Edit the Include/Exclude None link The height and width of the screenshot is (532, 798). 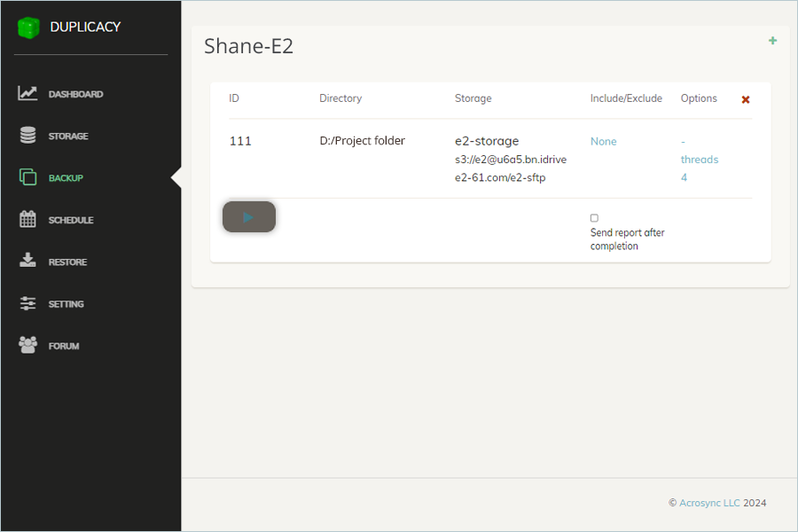604,142
